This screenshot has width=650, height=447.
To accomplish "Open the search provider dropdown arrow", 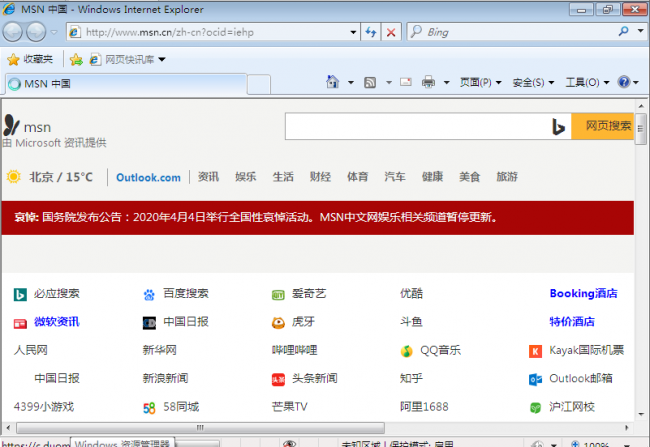I will (x=640, y=31).
